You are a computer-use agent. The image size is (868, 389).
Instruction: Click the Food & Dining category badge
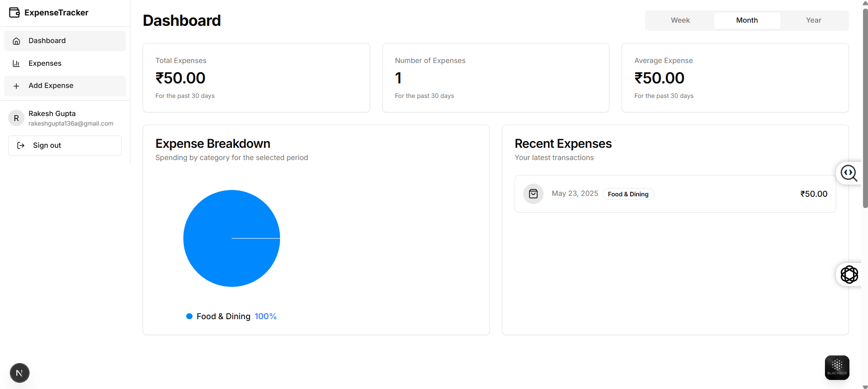pos(628,194)
